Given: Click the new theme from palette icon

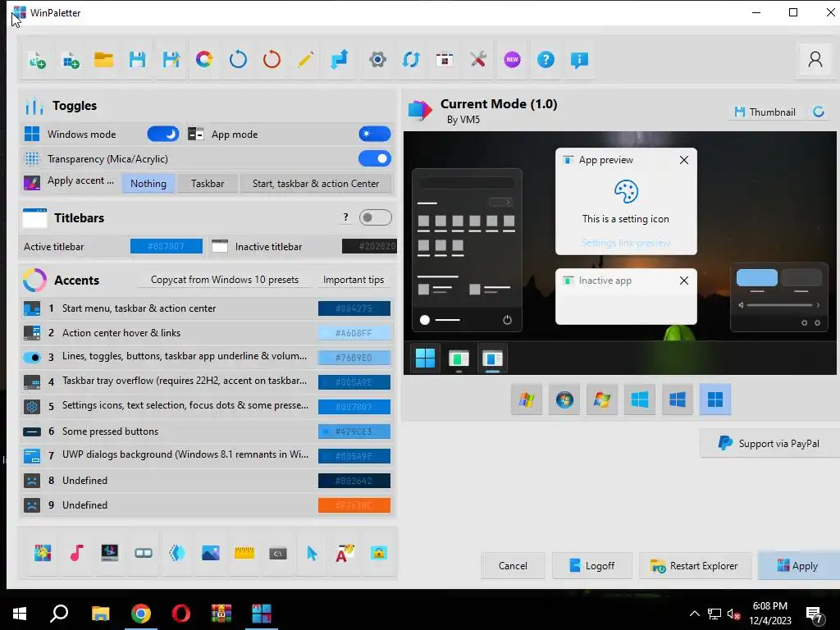Looking at the screenshot, I should pyautogui.click(x=37, y=59).
